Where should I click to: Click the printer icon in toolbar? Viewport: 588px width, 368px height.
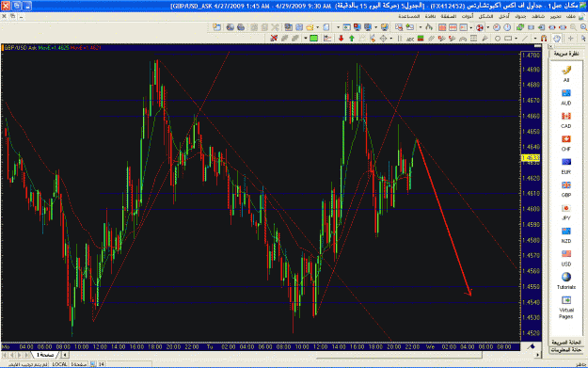pos(241,27)
